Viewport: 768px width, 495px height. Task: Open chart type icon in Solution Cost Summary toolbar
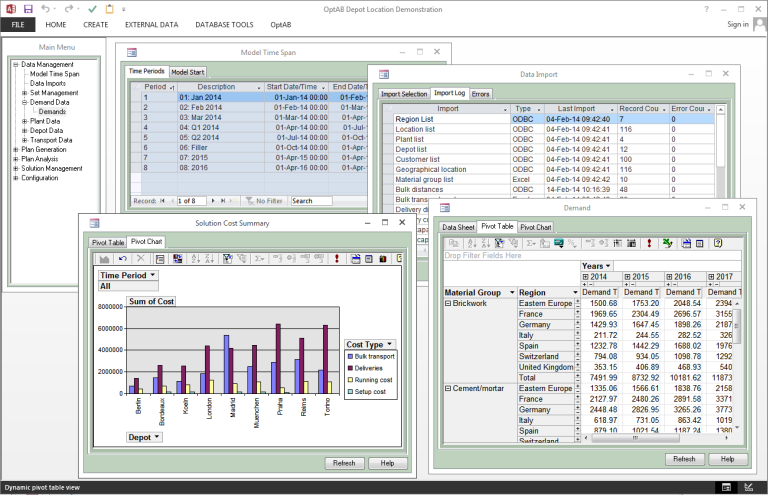click(x=104, y=259)
